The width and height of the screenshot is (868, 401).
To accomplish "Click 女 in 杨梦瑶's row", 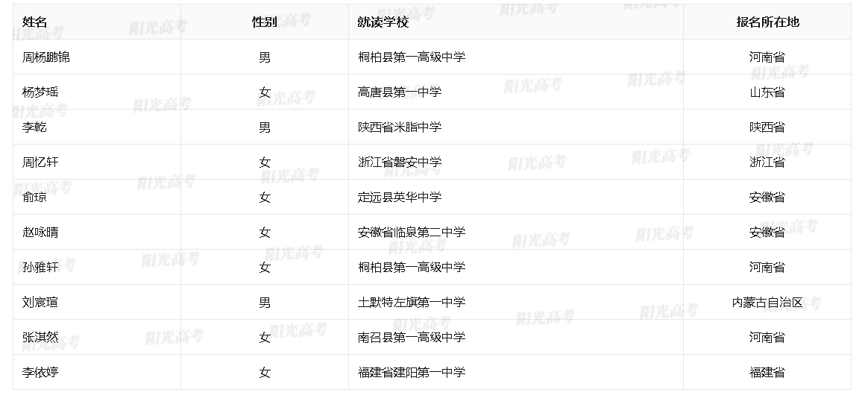I will click(265, 92).
